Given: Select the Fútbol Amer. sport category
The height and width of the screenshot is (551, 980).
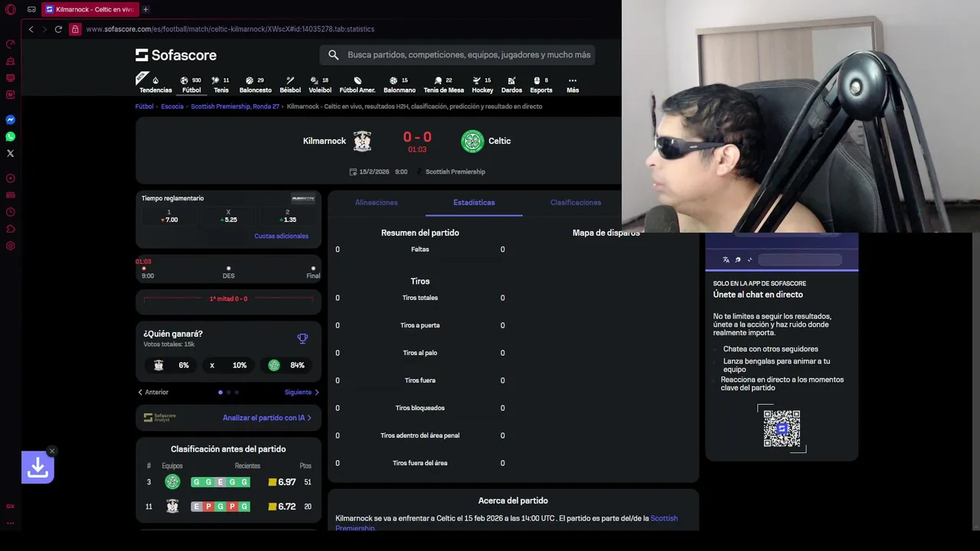Looking at the screenshot, I should [358, 84].
